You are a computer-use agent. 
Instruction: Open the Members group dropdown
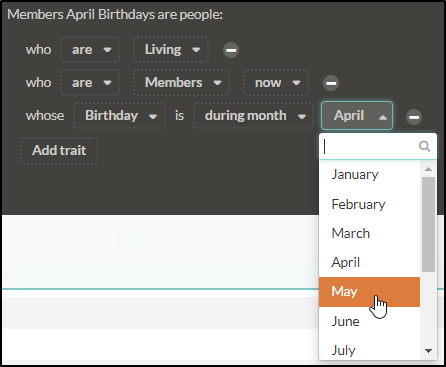point(181,82)
